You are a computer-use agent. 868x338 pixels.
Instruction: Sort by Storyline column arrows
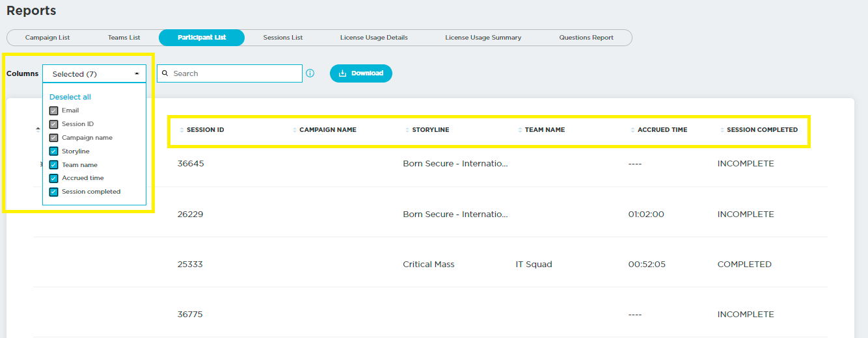(x=407, y=130)
